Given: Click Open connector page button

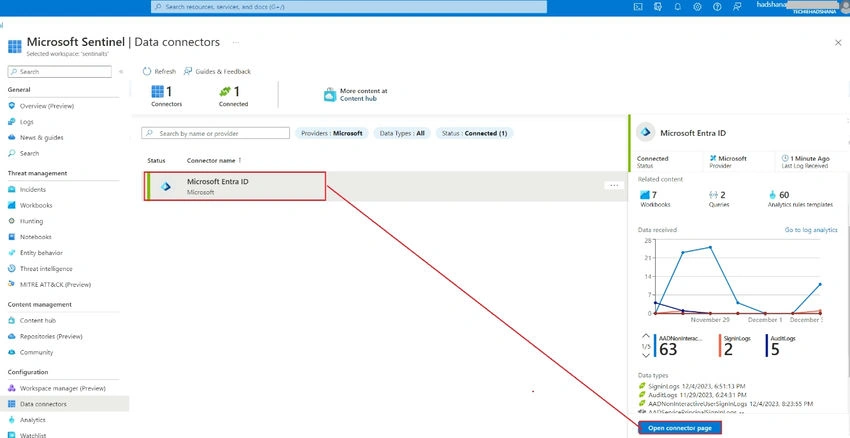Looking at the screenshot, I should click(x=680, y=428).
